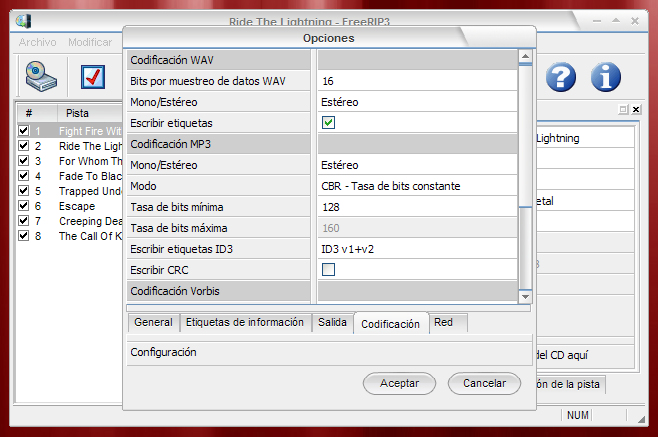Click the FreeRIP app icon in title bar
Image resolution: width=658 pixels, height=437 pixels.
click(24, 21)
